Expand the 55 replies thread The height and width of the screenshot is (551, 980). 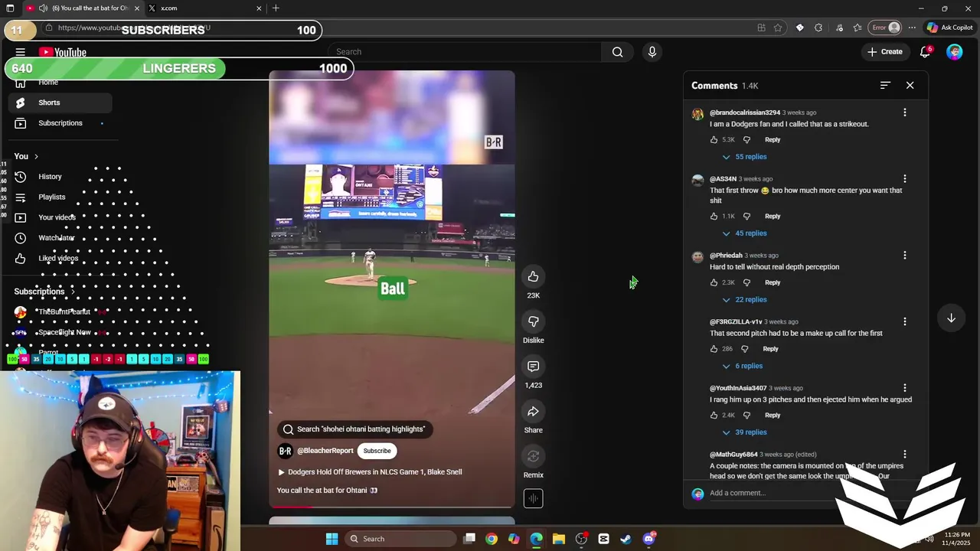[744, 157]
